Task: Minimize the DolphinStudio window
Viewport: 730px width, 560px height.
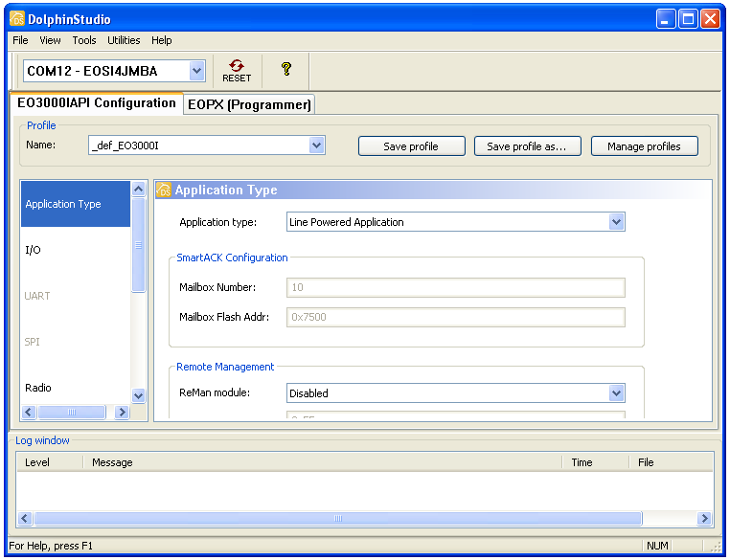Action: click(666, 19)
